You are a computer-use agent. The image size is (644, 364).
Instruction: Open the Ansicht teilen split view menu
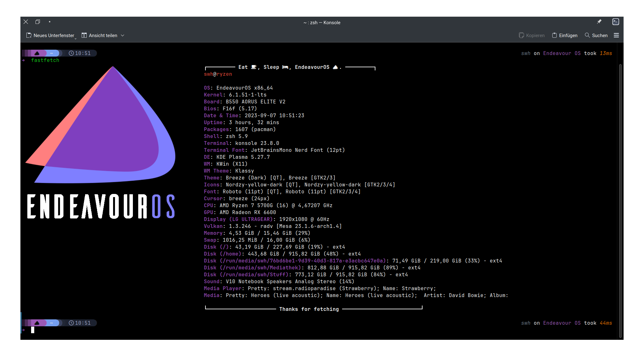click(103, 36)
